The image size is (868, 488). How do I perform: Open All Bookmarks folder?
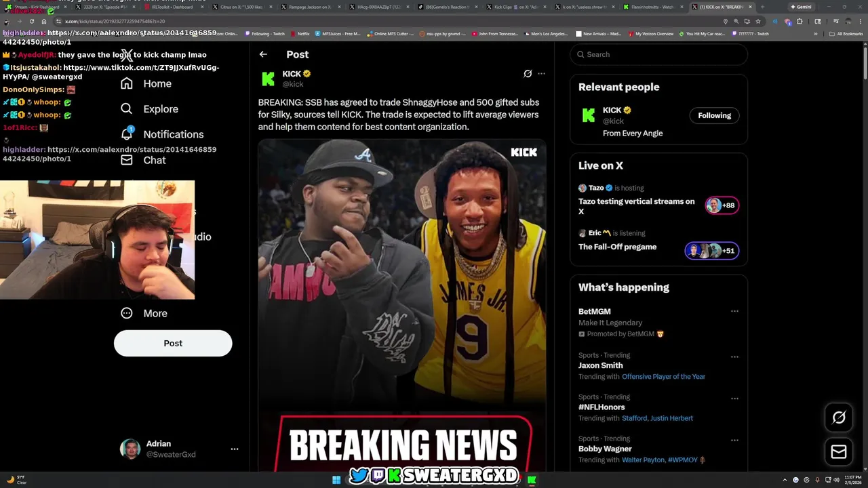point(846,33)
